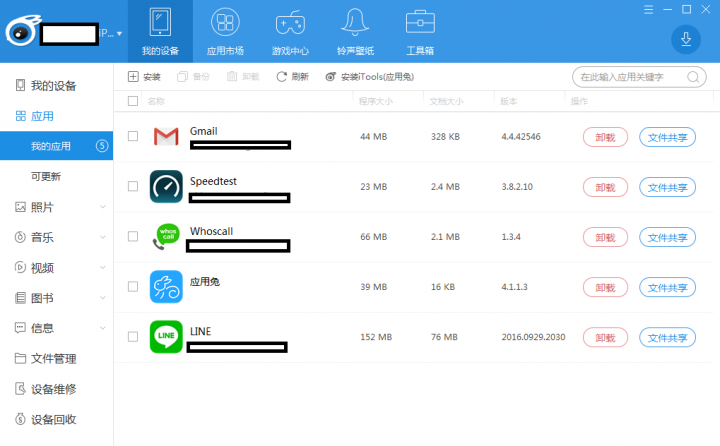This screenshot has height=446, width=720.
Task: Expand the 信息 chevron
Action: [x=103, y=328]
